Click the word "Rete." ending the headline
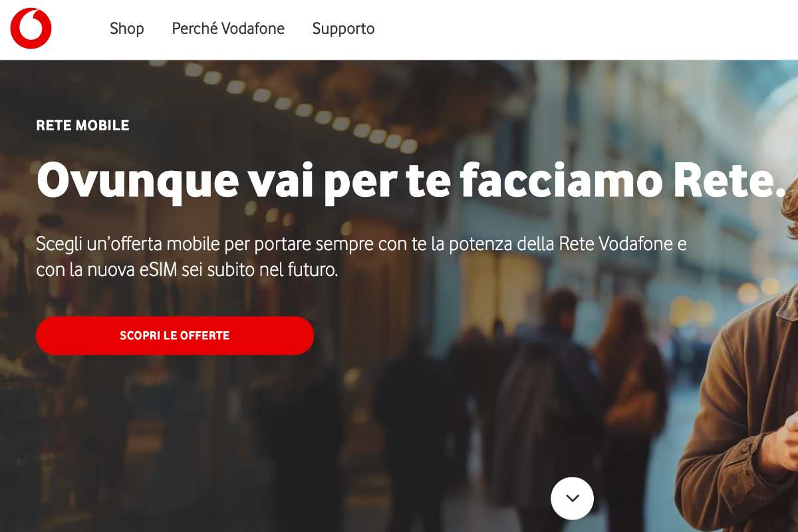Image resolution: width=798 pixels, height=532 pixels. (x=730, y=180)
